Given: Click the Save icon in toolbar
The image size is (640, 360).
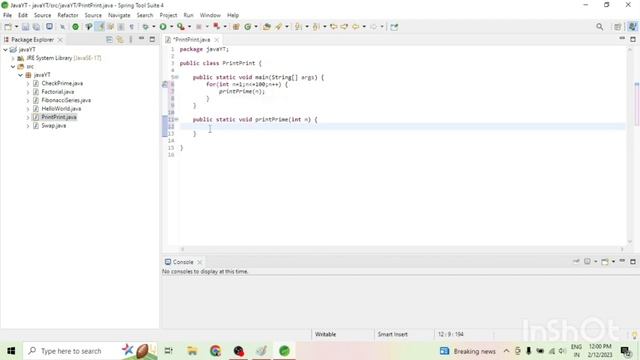Looking at the screenshot, I should 25,27.
